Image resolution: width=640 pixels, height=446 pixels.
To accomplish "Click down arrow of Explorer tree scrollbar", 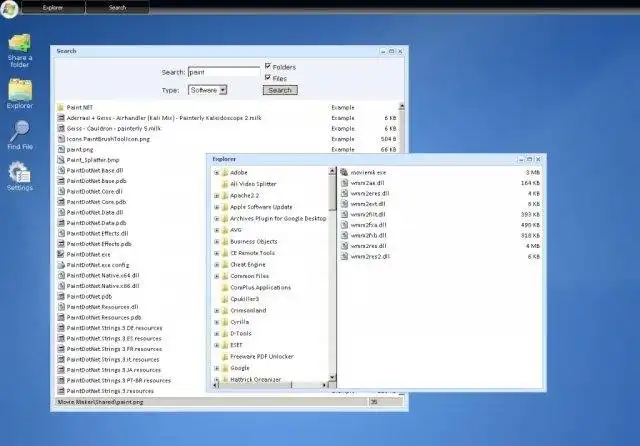I will 332,377.
